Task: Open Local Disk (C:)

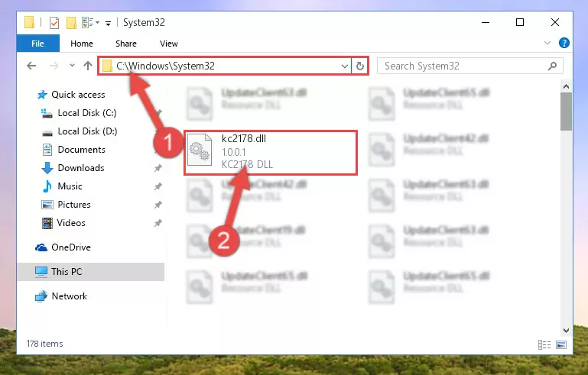Action: 87,113
